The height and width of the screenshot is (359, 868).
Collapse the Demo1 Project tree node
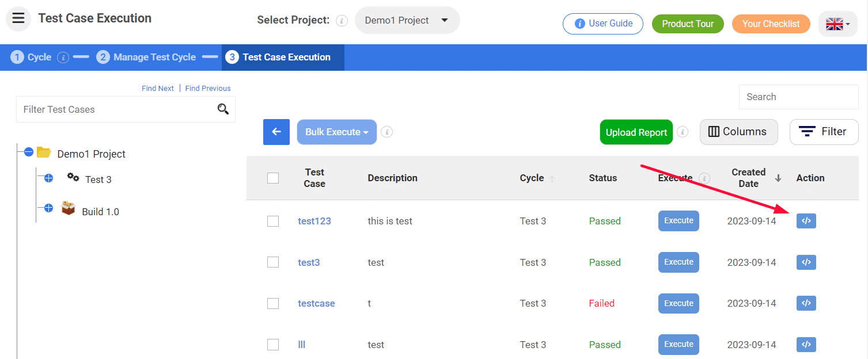click(x=29, y=152)
